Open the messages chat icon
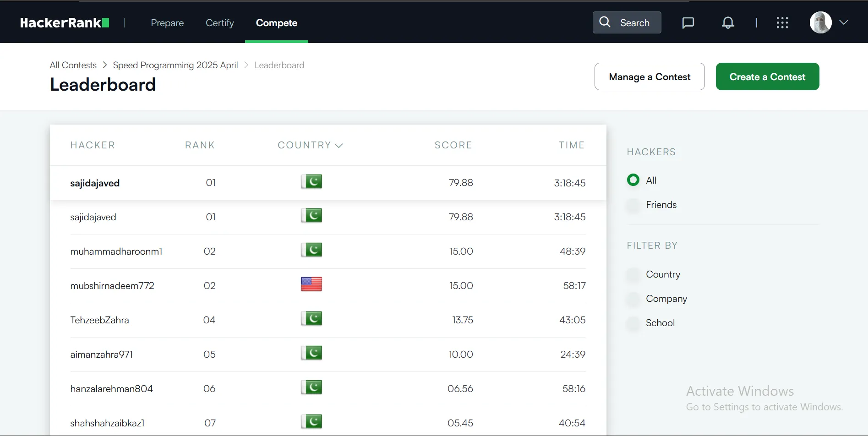The image size is (868, 436). coord(688,23)
